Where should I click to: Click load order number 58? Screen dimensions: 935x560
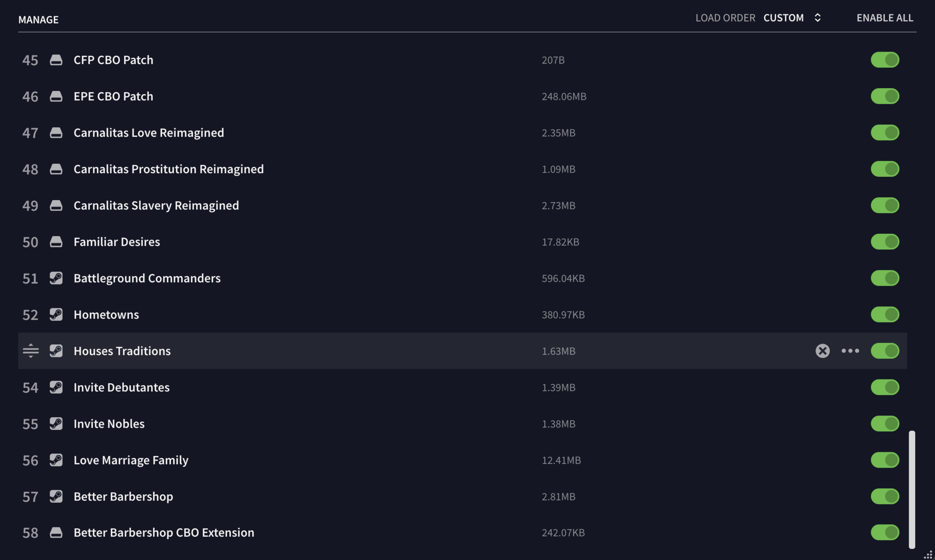click(x=30, y=533)
